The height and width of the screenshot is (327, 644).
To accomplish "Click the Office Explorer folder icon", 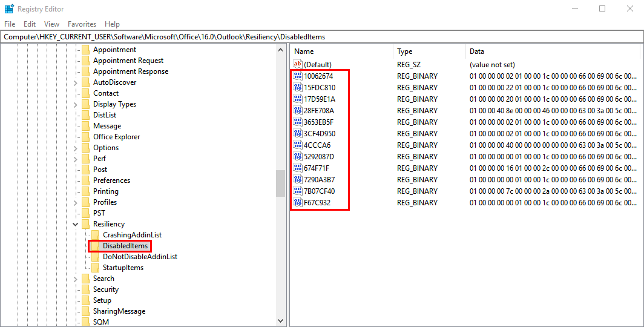I will 85,137.
